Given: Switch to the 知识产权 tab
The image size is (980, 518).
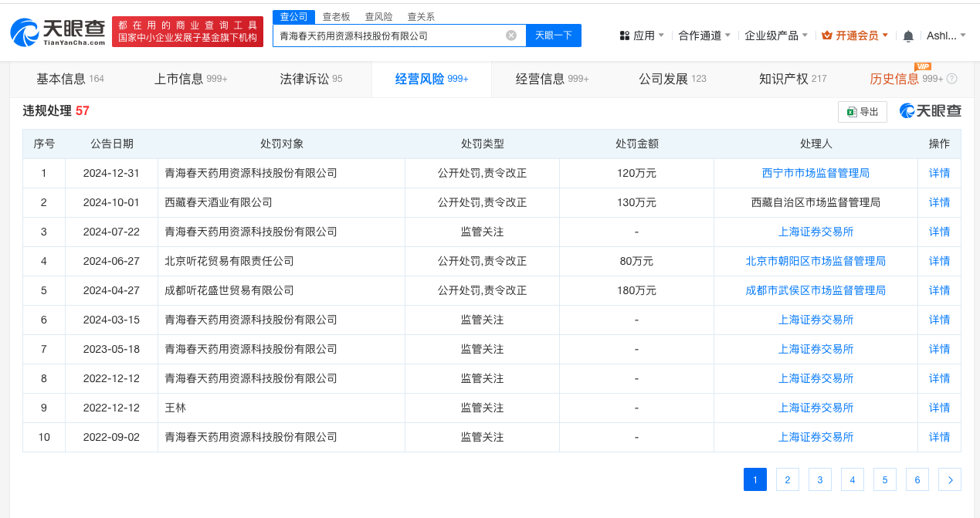Looking at the screenshot, I should 792,79.
